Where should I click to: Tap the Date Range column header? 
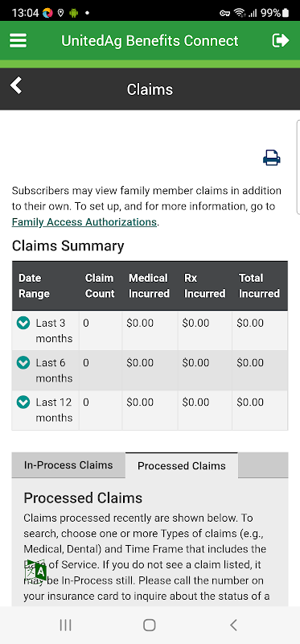click(34, 286)
